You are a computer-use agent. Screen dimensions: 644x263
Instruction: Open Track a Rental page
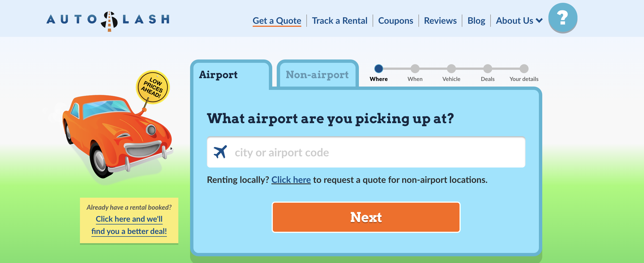(340, 21)
